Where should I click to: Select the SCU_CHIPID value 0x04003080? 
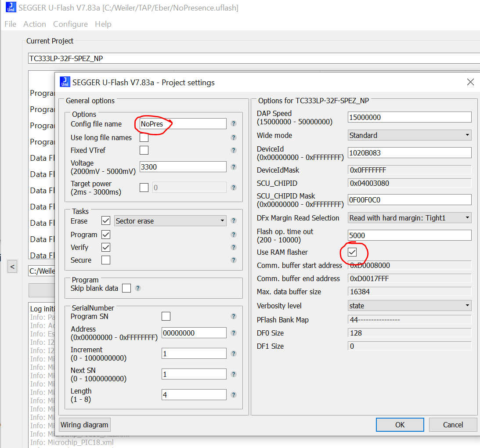410,183
